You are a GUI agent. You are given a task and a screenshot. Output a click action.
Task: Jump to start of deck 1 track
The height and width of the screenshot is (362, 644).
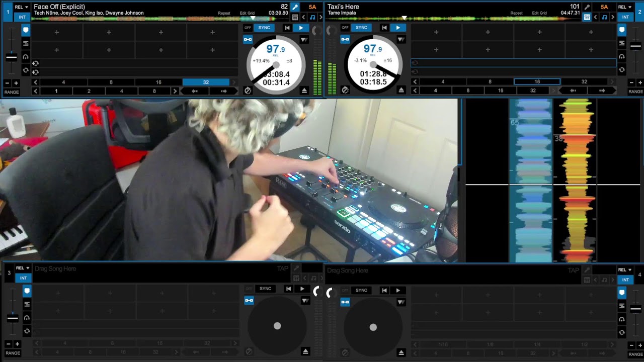pos(287,28)
